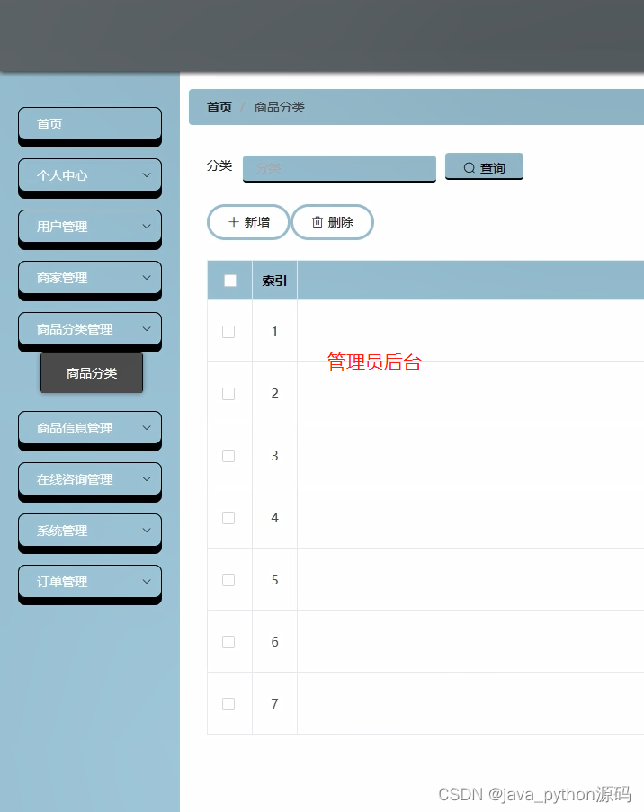644x812 pixels.
Task: Click index cell 1 in the table
Action: [x=274, y=332]
